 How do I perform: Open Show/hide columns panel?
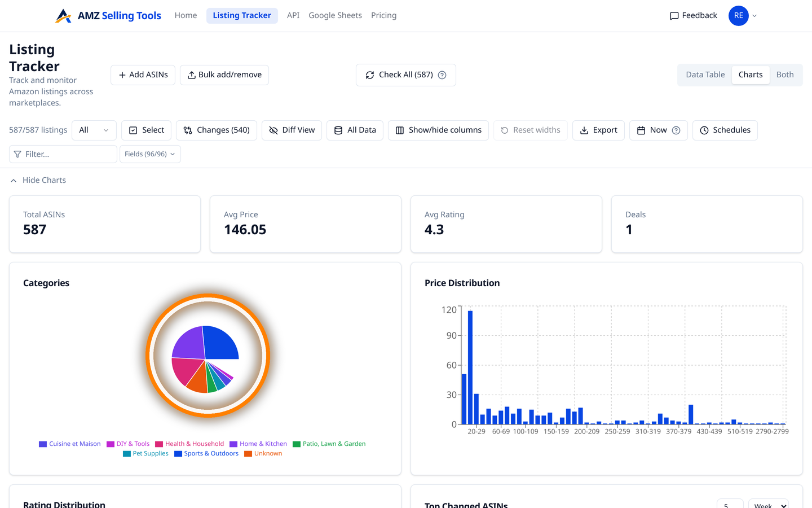(x=438, y=130)
